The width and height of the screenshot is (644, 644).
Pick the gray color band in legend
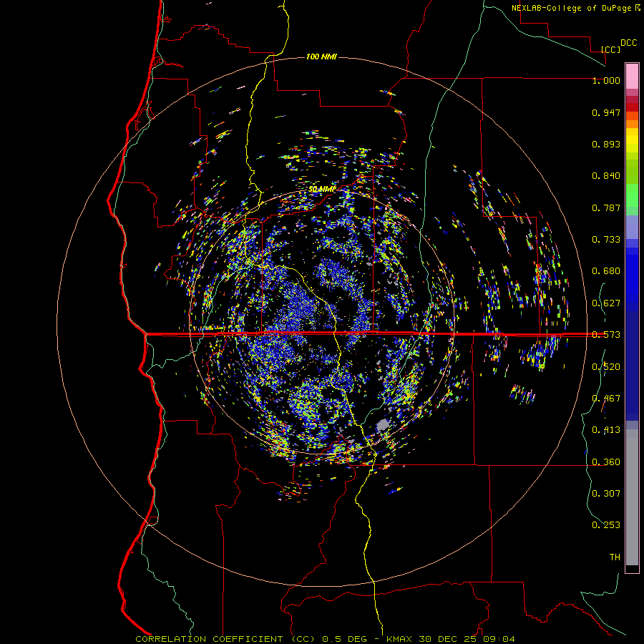click(632, 497)
